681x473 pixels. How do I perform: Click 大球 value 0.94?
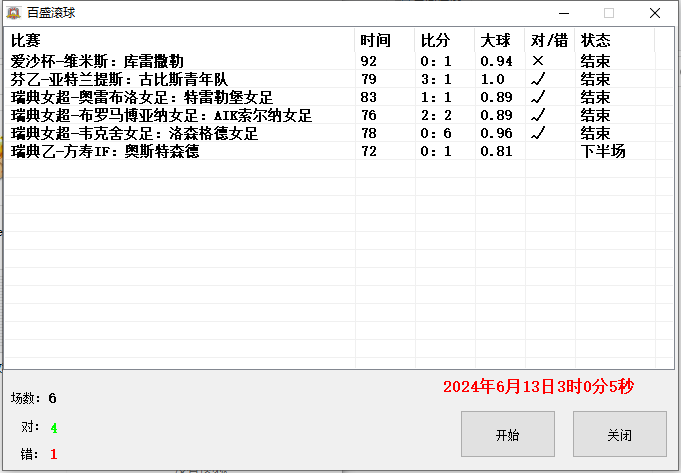tap(496, 61)
